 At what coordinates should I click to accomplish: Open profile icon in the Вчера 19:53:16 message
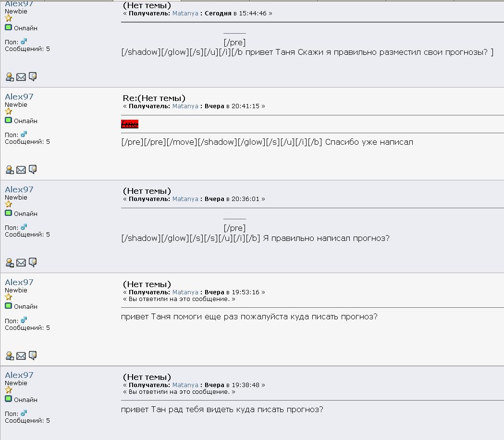coord(10,356)
